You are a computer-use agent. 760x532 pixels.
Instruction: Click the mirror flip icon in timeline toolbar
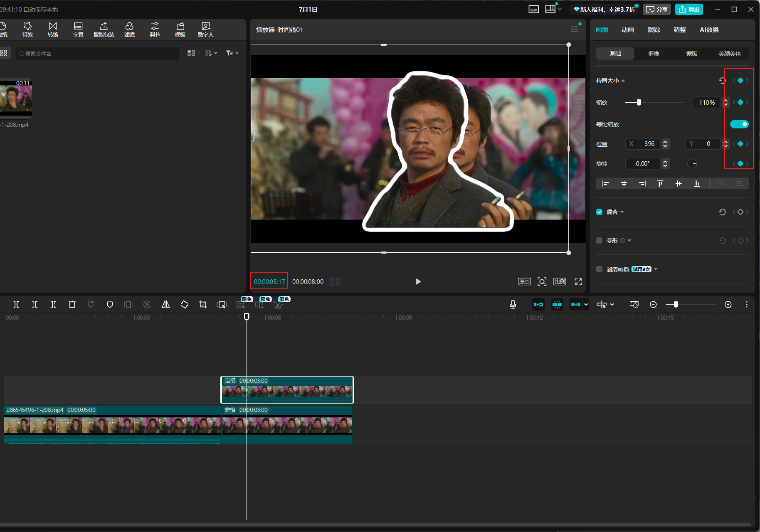(x=165, y=305)
